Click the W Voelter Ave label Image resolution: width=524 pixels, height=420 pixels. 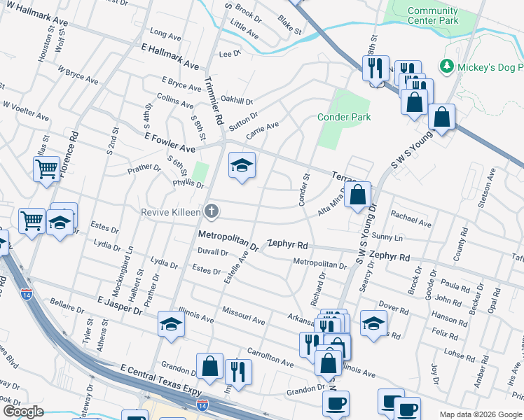click(x=26, y=111)
